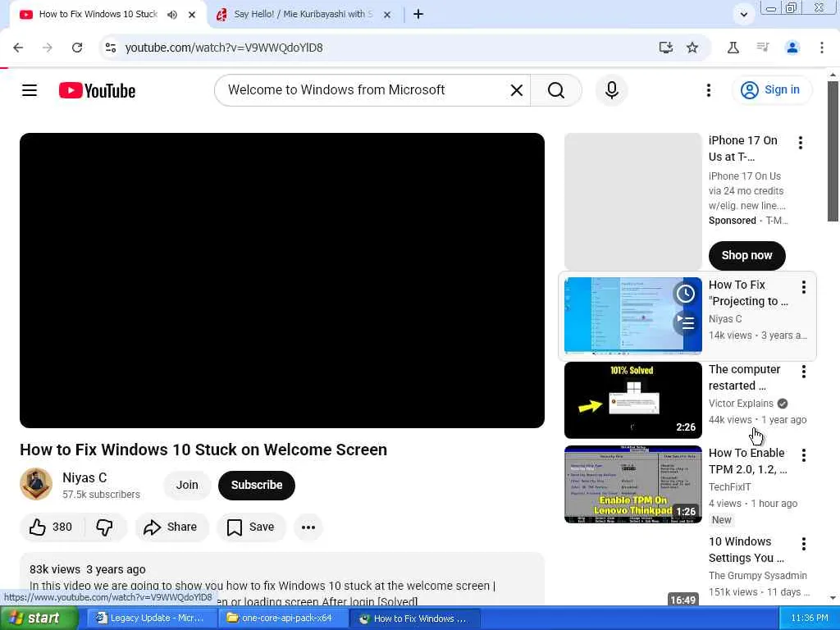The height and width of the screenshot is (630, 840).
Task: Open the media controls icon in toolbar
Action: pos(763,48)
